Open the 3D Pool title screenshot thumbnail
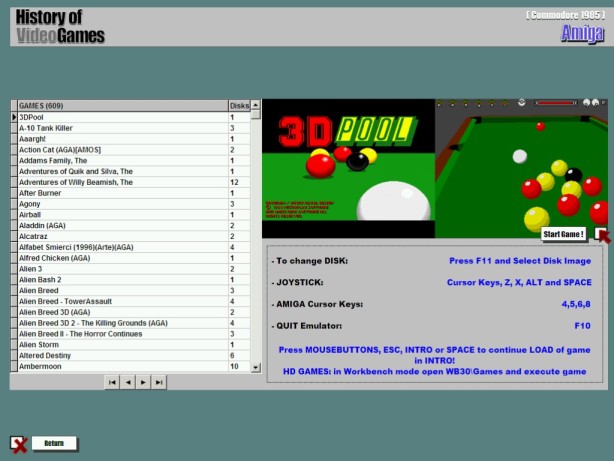 click(348, 168)
